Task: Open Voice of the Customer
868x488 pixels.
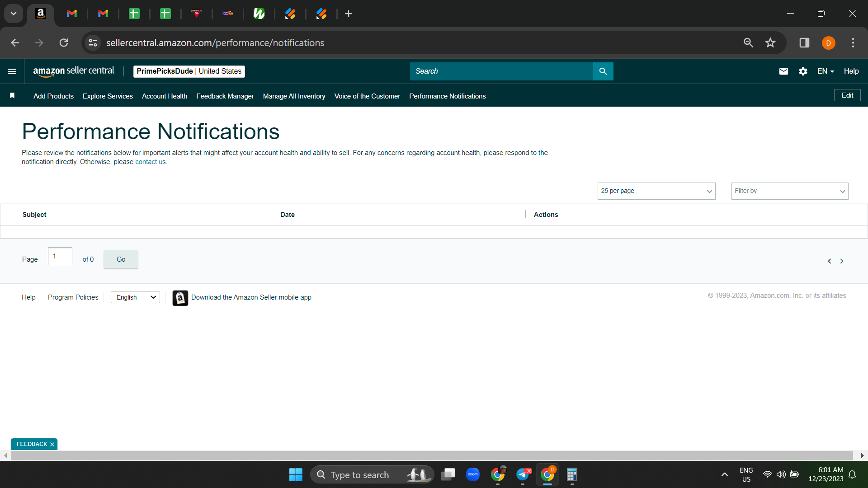Action: point(368,96)
